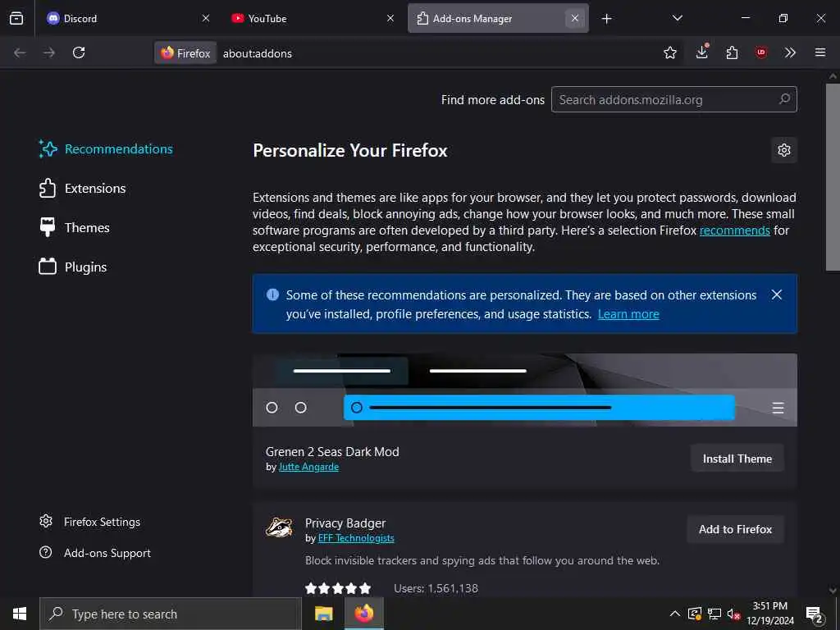Open Firefox Settings from sidebar
This screenshot has height=630, width=840.
pyautogui.click(x=90, y=522)
